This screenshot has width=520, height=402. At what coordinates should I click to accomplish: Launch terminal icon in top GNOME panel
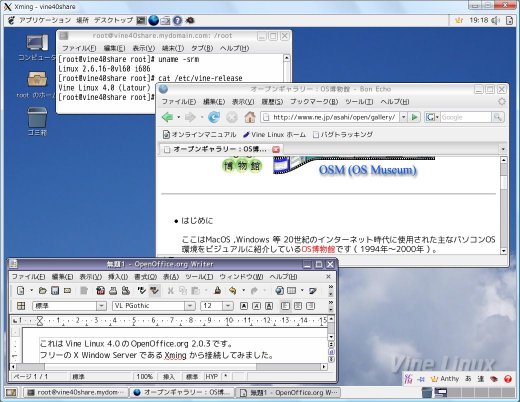(x=141, y=21)
